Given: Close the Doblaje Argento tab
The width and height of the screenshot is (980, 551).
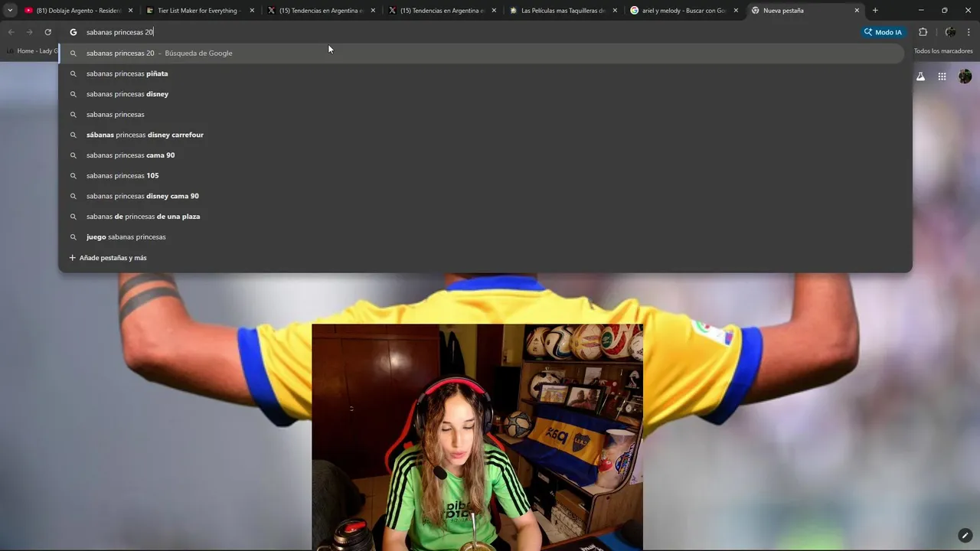Looking at the screenshot, I should tap(131, 11).
